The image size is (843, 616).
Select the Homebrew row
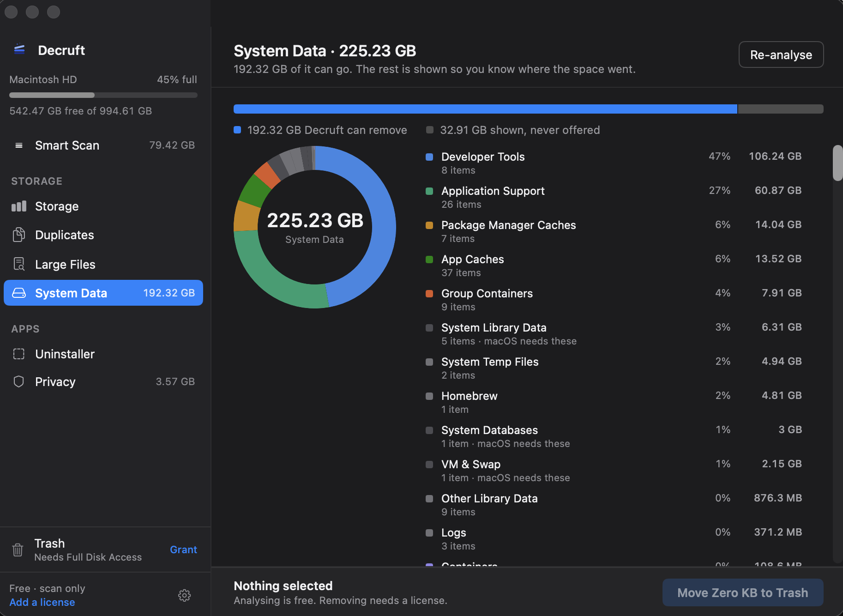click(614, 402)
